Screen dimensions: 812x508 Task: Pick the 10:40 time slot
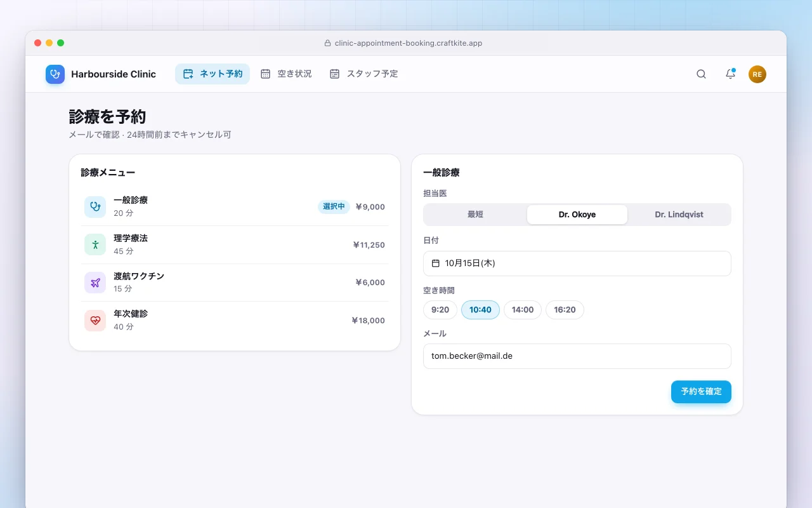pyautogui.click(x=480, y=310)
